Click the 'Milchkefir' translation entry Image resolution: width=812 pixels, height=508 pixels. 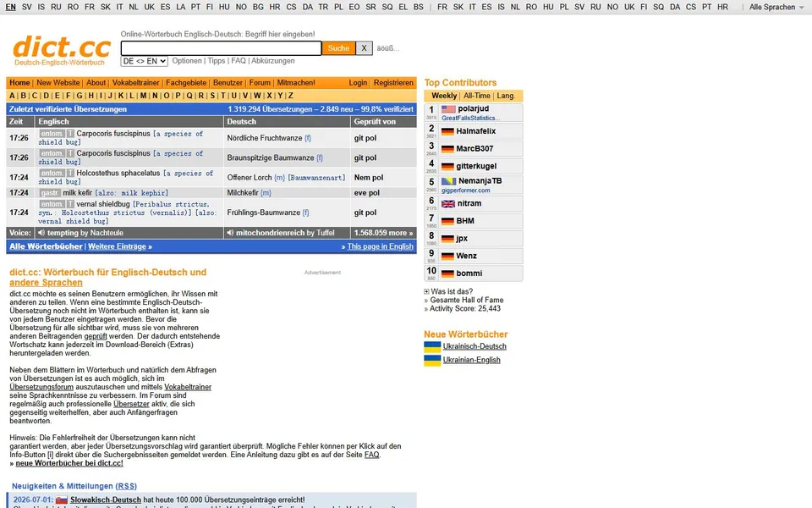click(243, 193)
